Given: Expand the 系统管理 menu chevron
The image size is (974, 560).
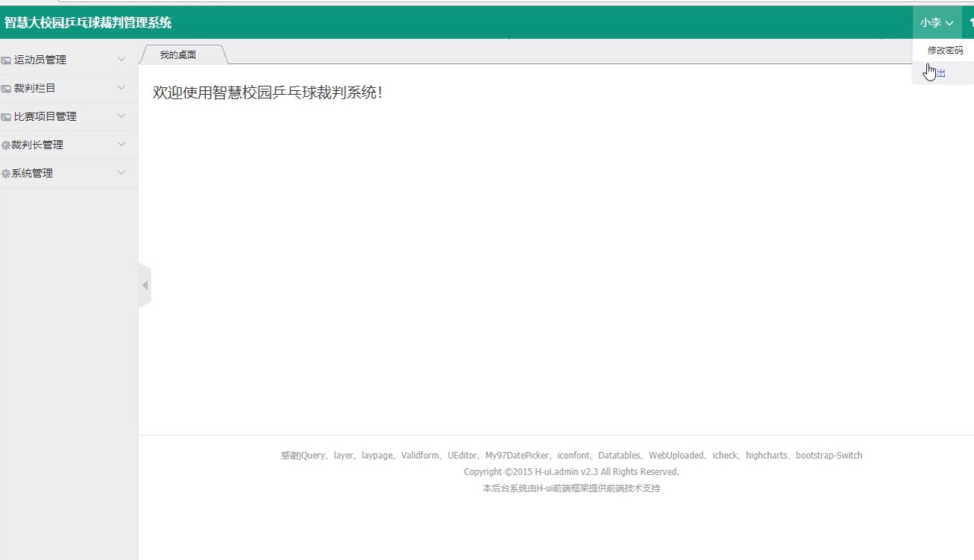Looking at the screenshot, I should (122, 172).
